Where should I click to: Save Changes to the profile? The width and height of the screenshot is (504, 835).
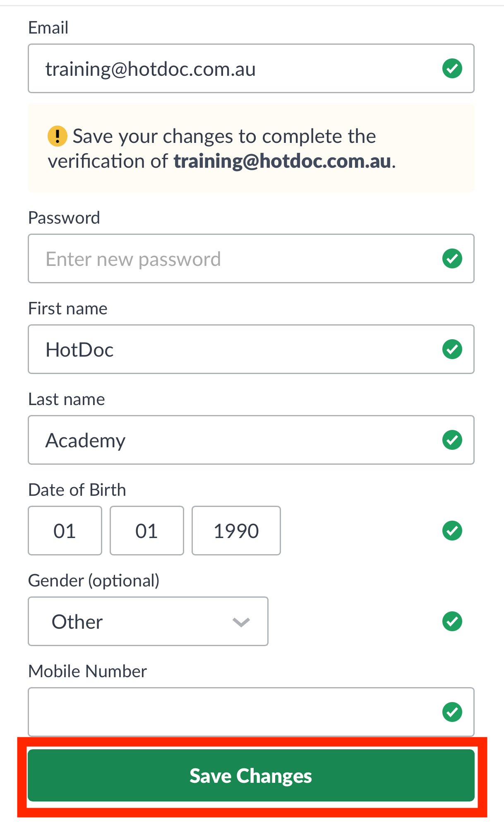click(251, 775)
